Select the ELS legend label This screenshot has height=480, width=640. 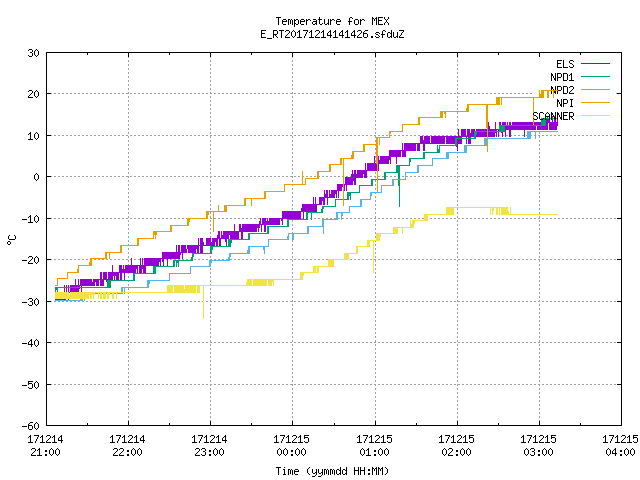(x=565, y=64)
